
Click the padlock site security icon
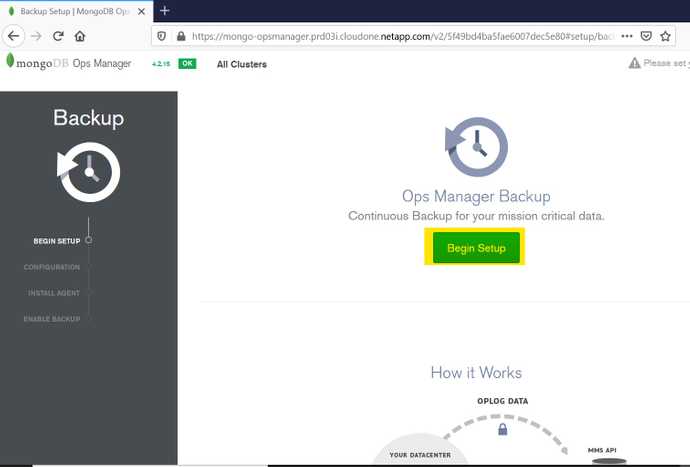pos(181,36)
